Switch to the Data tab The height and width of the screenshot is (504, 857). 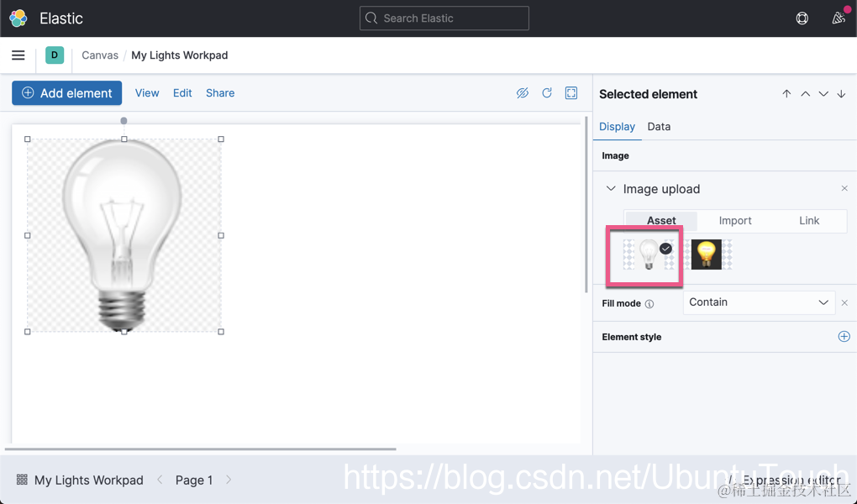[659, 127]
